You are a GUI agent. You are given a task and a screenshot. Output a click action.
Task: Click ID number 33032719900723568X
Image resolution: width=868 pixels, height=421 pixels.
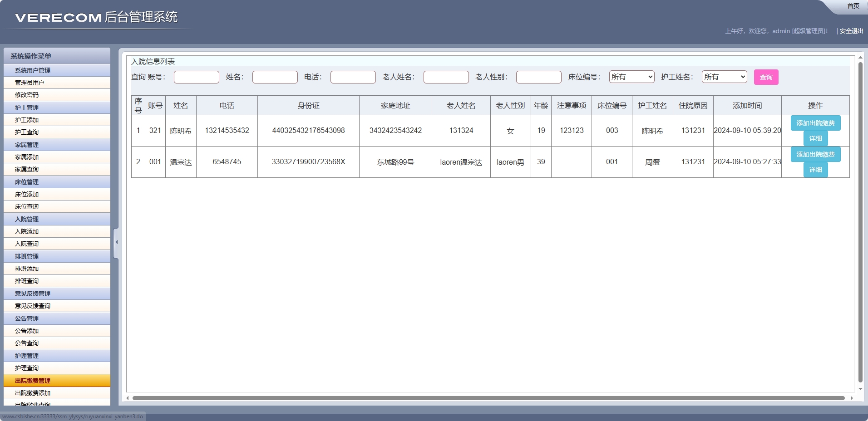tap(308, 162)
